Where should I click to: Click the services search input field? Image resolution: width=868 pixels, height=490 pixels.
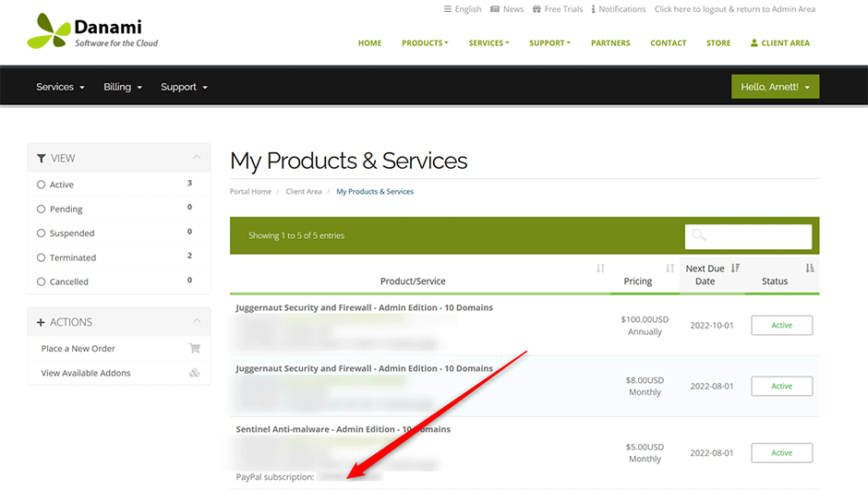point(749,237)
